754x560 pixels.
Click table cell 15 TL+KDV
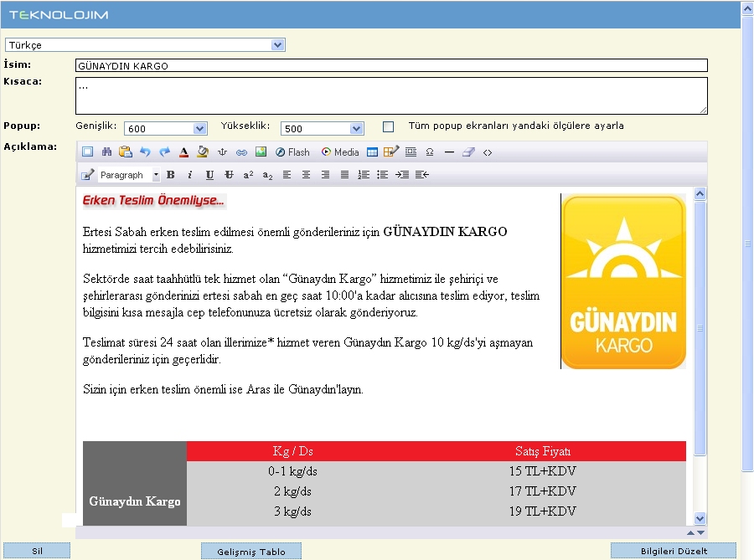pyautogui.click(x=542, y=471)
